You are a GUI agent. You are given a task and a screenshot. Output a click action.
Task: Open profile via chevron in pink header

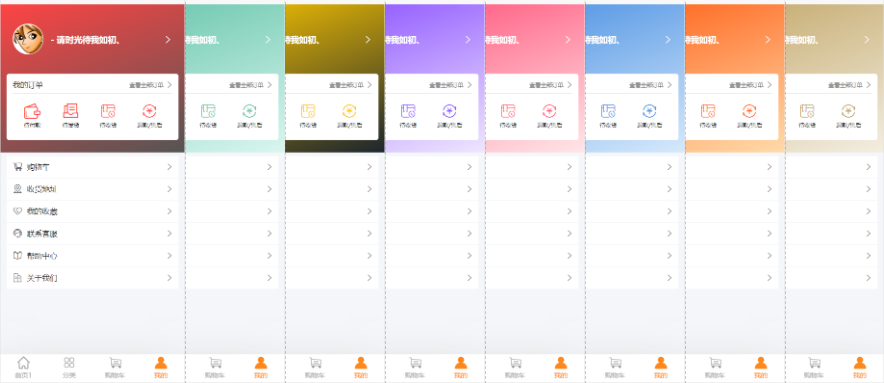coord(568,39)
